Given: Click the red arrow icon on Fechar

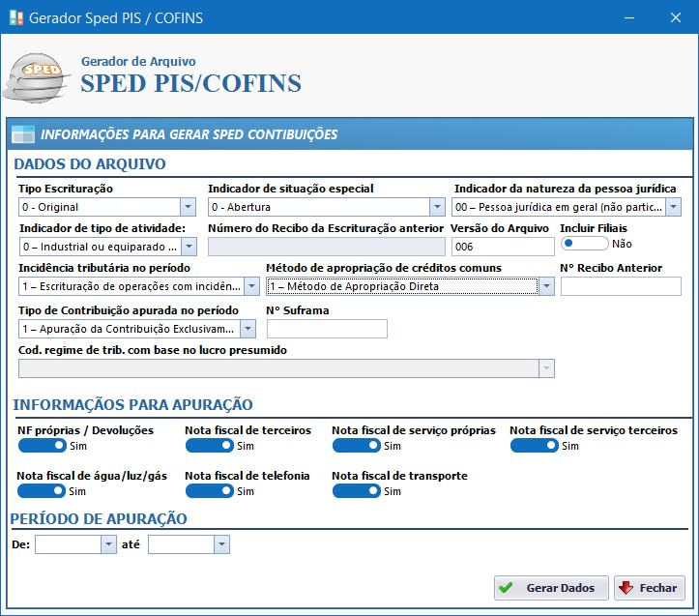Looking at the screenshot, I should [x=626, y=587].
